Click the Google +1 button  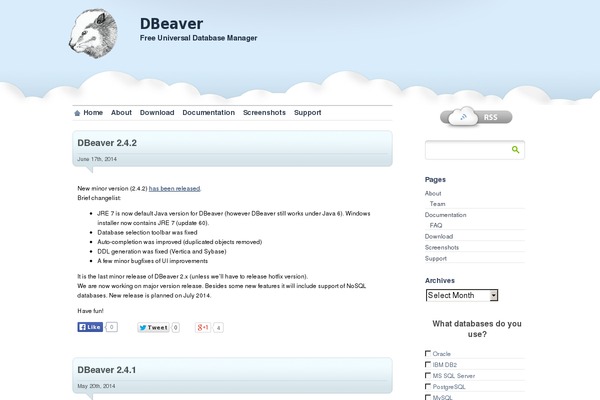pos(203,327)
